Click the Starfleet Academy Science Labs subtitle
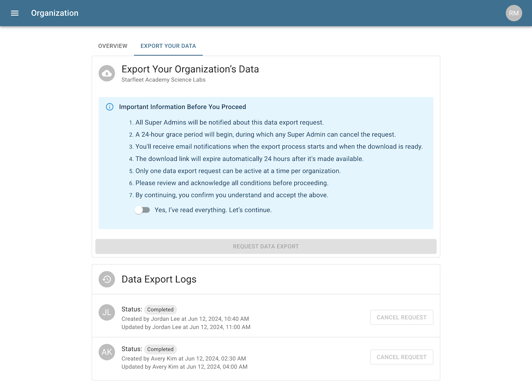Image resolution: width=532 pixels, height=392 pixels. [x=163, y=80]
